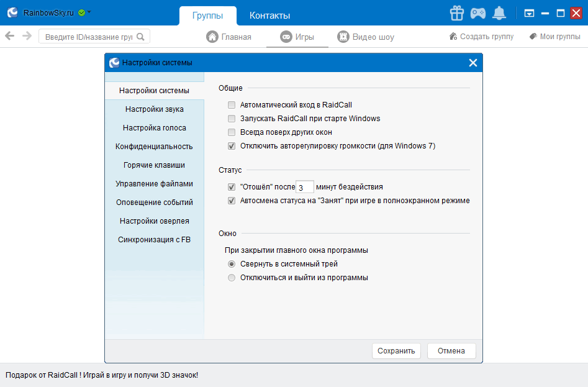Screen dimensions: 588x387
Task: Uncheck Отключить авторегулировку громкости
Action: point(232,146)
